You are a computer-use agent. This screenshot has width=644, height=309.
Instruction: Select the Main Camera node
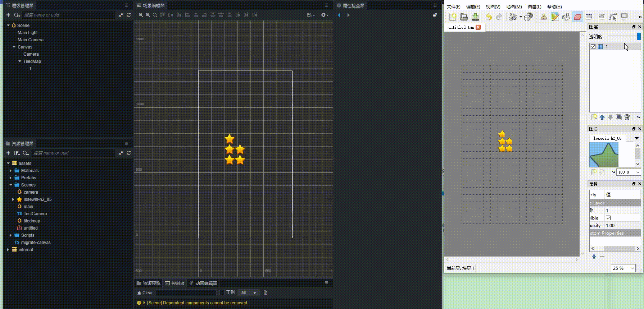tap(31, 40)
